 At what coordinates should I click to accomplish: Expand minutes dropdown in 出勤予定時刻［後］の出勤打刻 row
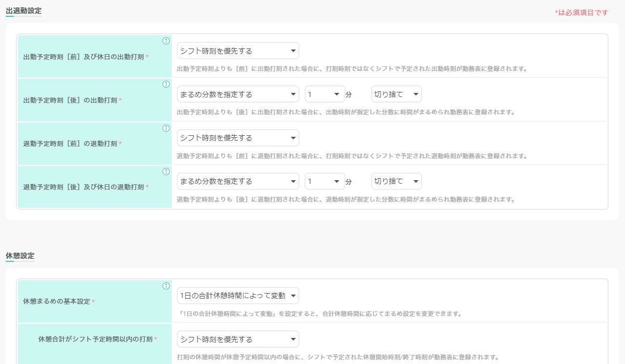click(x=325, y=94)
